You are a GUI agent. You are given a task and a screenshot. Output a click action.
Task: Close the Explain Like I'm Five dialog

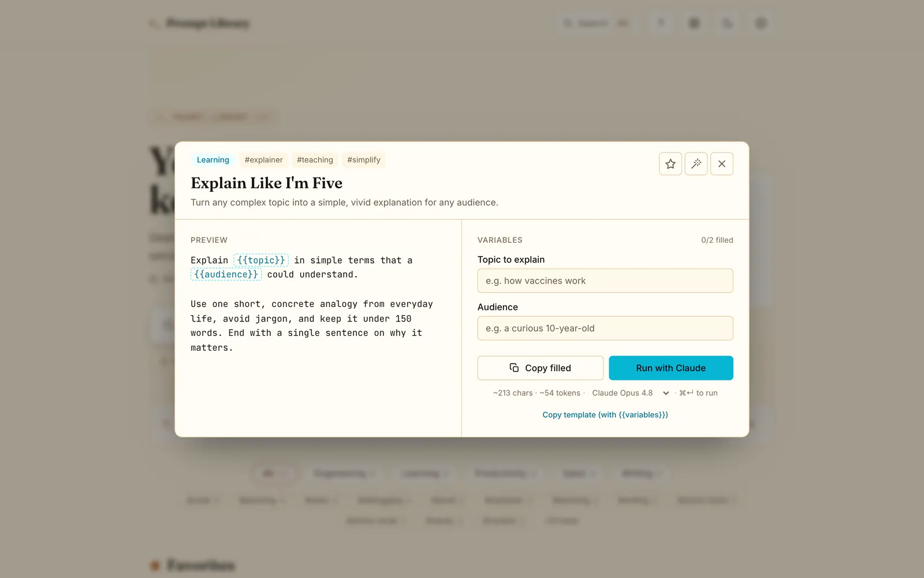(x=722, y=164)
